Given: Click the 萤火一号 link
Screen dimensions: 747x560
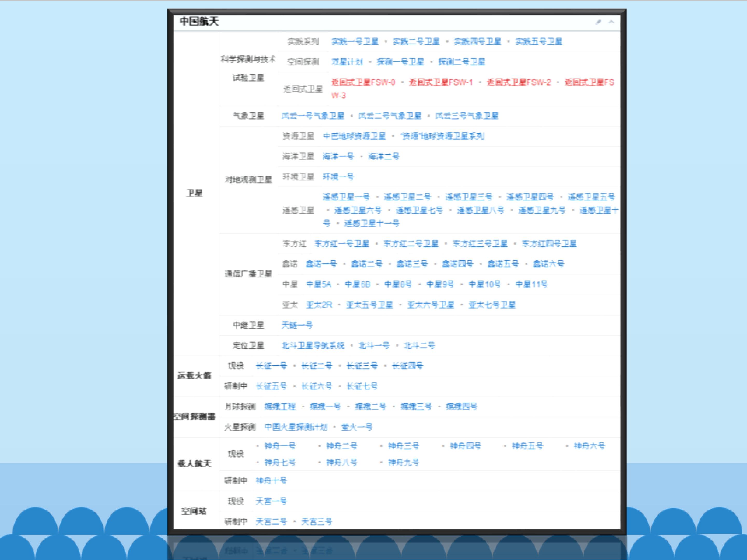Looking at the screenshot, I should 357,427.
